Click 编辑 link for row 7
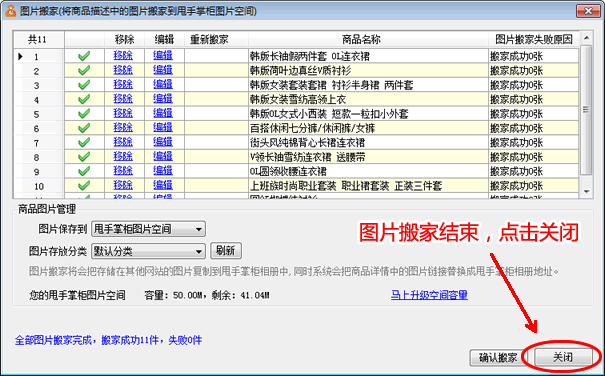 [x=163, y=142]
